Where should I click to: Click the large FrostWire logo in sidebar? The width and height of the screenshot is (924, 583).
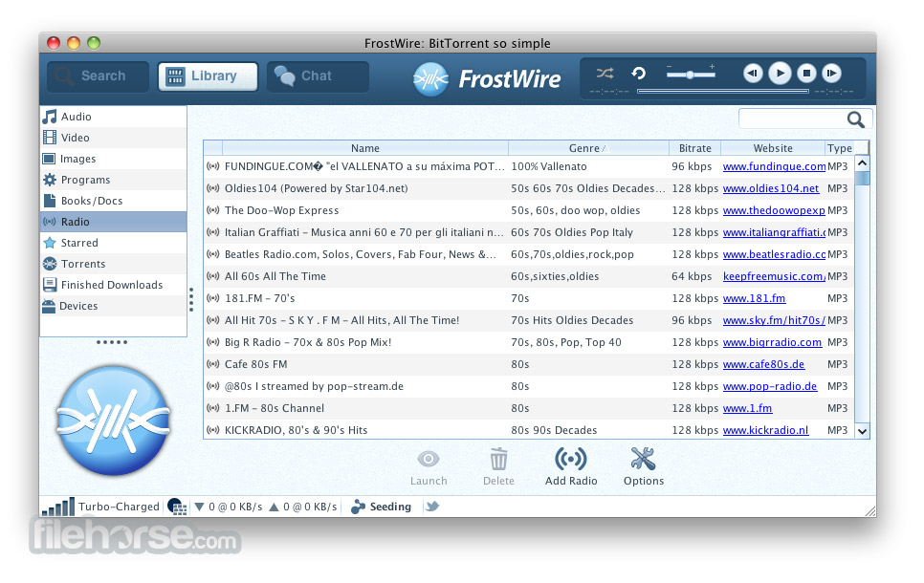(113, 421)
